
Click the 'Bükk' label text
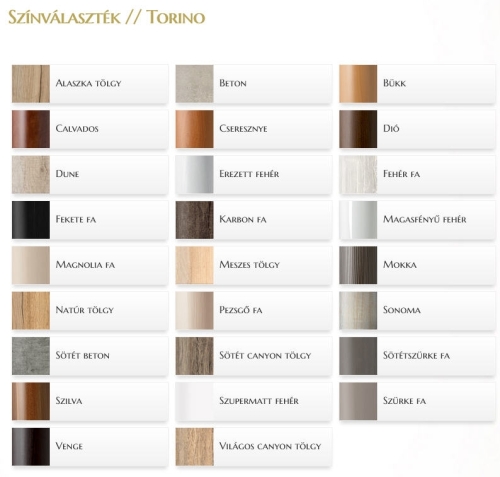pos(394,83)
